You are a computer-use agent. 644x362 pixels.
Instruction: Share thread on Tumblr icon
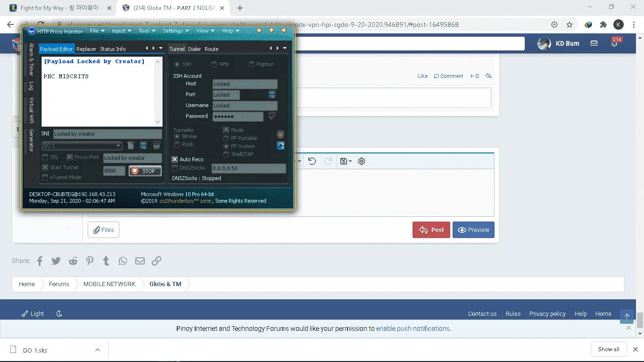coord(106,261)
